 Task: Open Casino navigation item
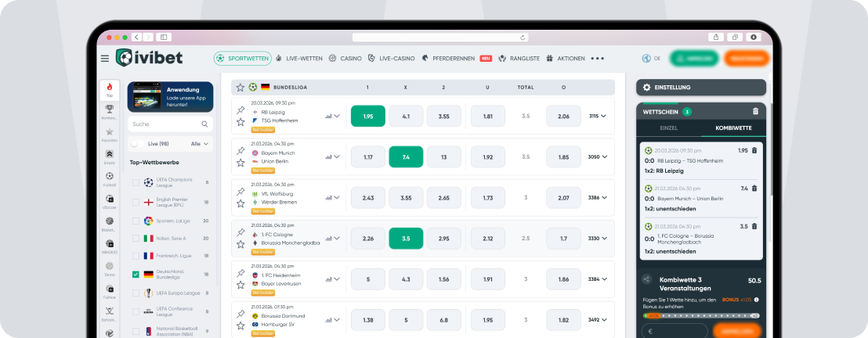345,58
